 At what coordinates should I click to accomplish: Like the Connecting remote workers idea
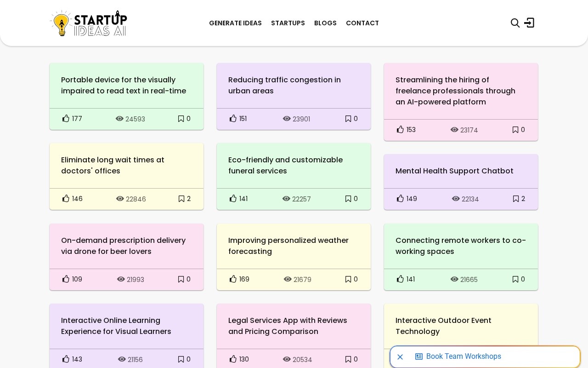click(x=400, y=279)
